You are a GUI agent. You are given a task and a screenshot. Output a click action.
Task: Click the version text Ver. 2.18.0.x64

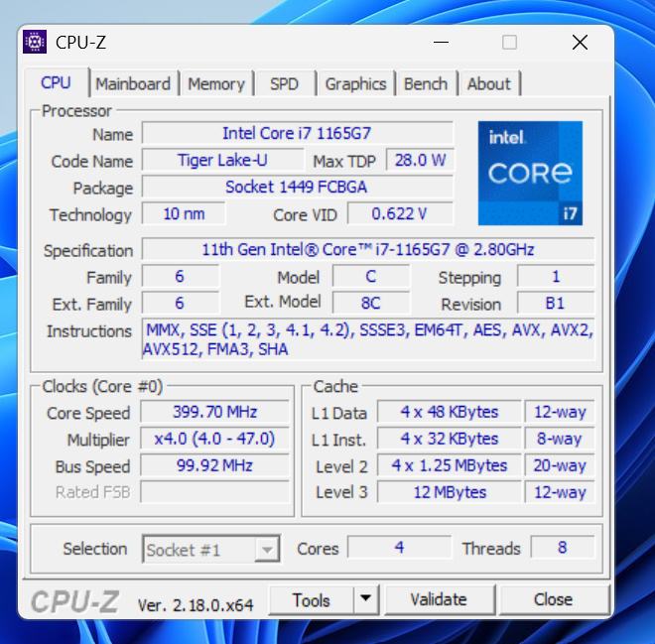tap(196, 604)
